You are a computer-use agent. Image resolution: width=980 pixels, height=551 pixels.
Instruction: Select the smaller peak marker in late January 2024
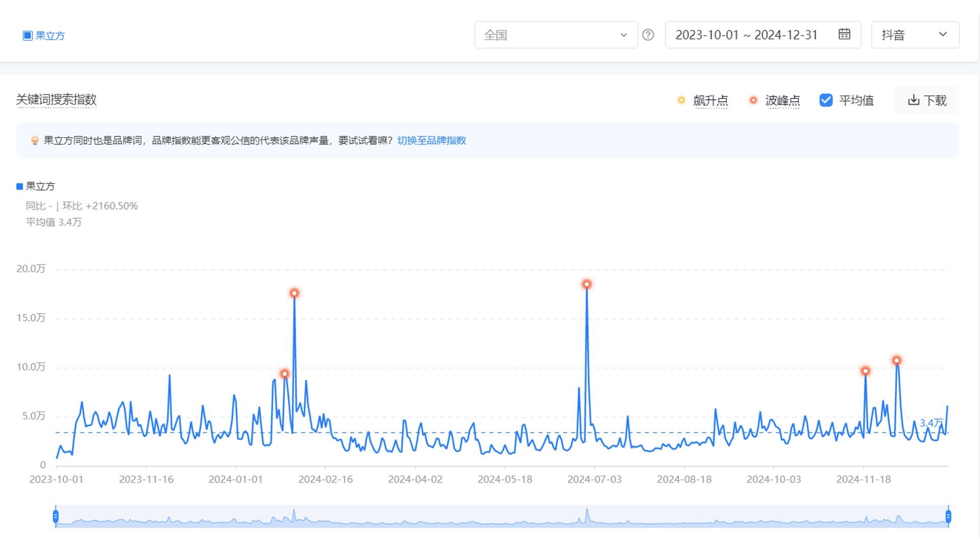[285, 374]
